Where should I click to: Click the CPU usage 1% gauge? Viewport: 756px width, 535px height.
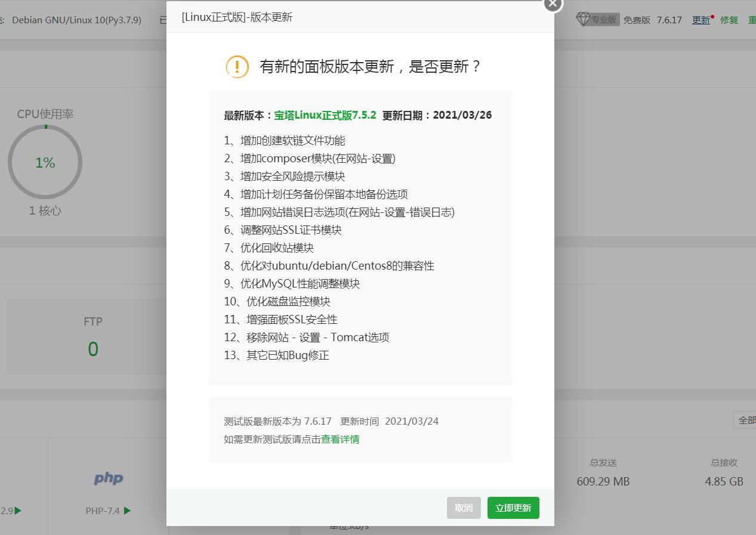click(45, 162)
